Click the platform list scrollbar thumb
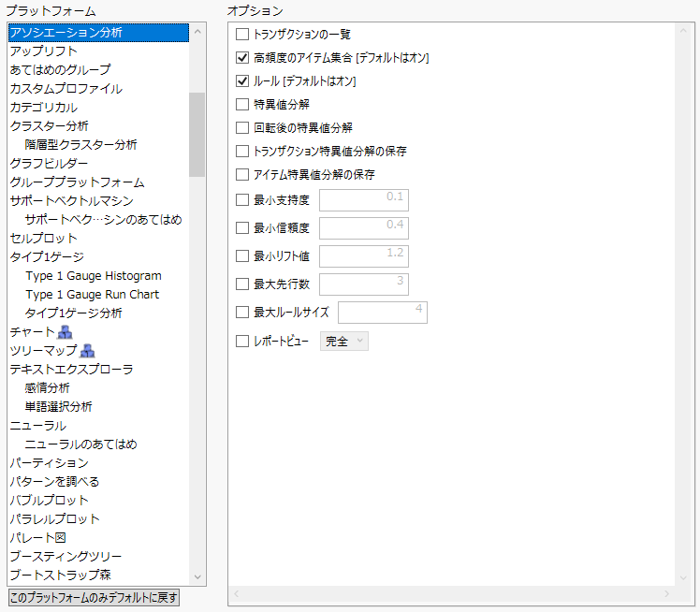700x612 pixels. (197, 135)
